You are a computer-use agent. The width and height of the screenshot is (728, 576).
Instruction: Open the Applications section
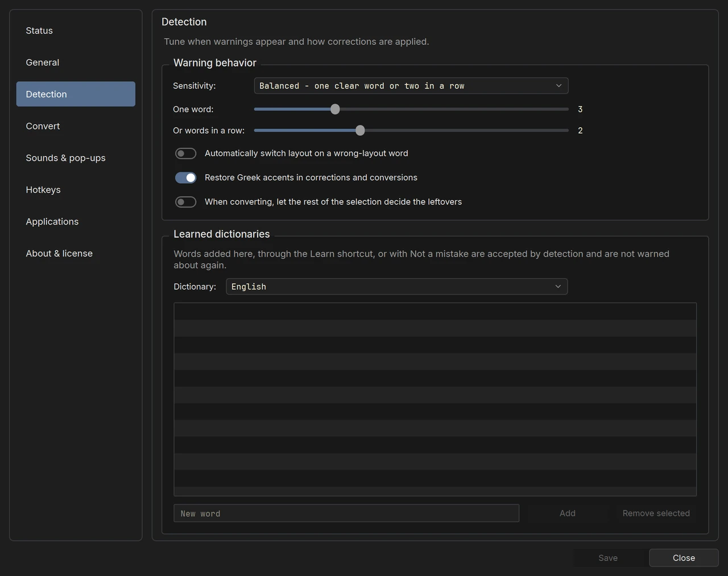pyautogui.click(x=76, y=222)
